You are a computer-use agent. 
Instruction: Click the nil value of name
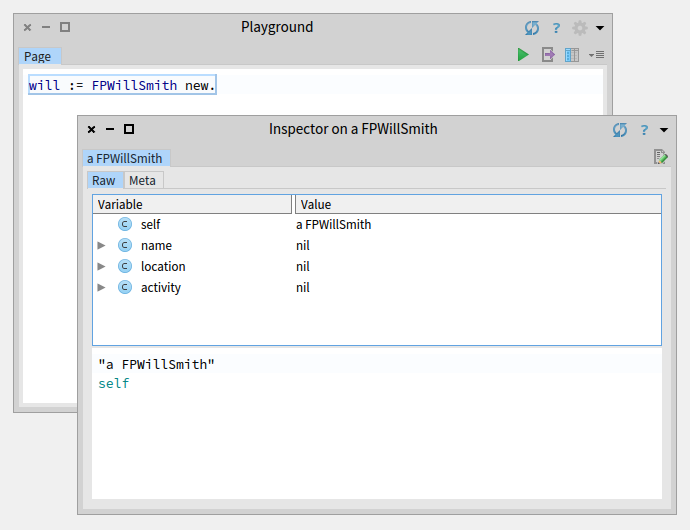pos(303,246)
